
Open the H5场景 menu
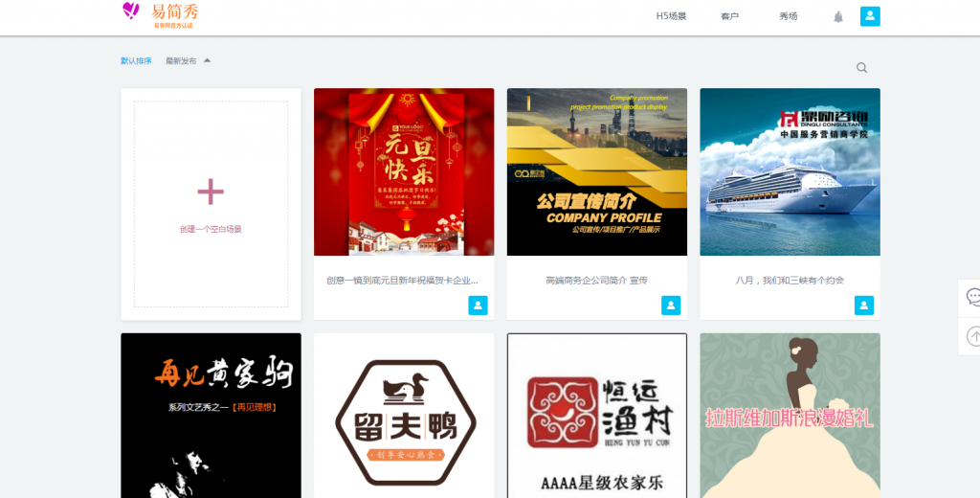coord(671,16)
